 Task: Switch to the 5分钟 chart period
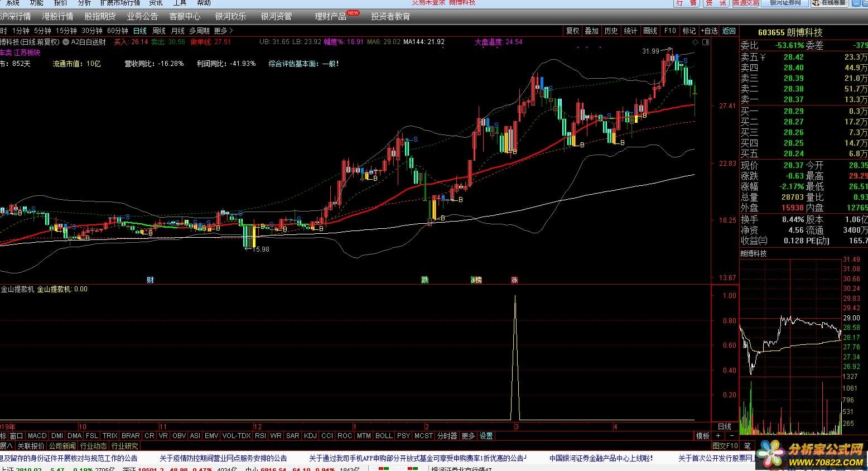(x=42, y=31)
